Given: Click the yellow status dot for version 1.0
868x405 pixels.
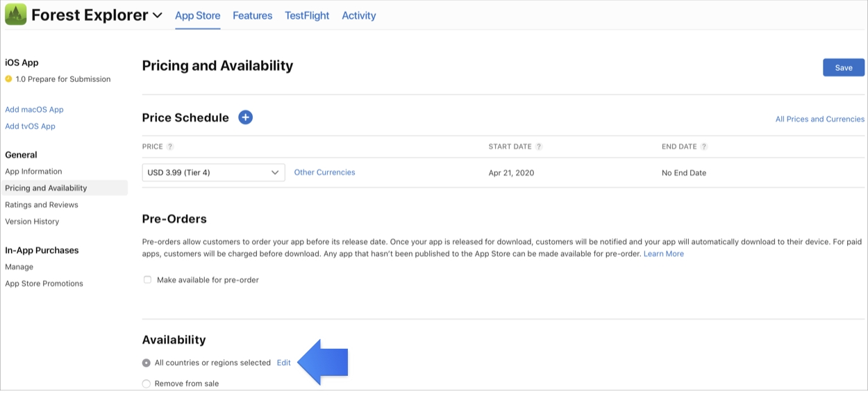Looking at the screenshot, I should point(9,79).
